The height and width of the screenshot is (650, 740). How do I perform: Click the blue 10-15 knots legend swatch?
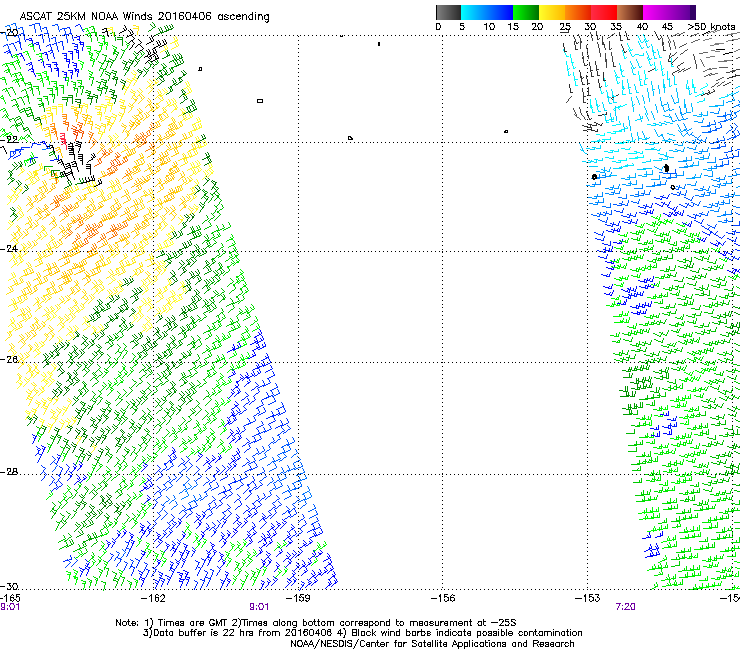coord(500,12)
